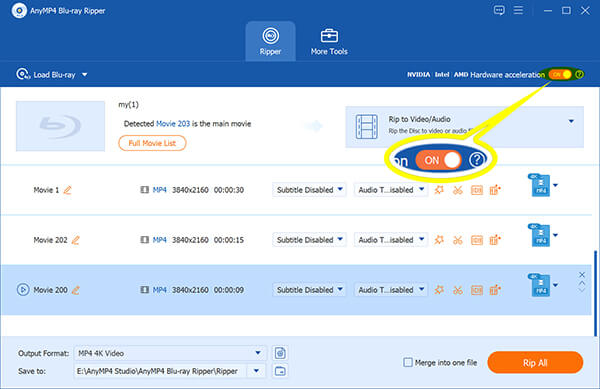
Task: Open Subtitle dropdown for Movie 1
Action: click(309, 190)
